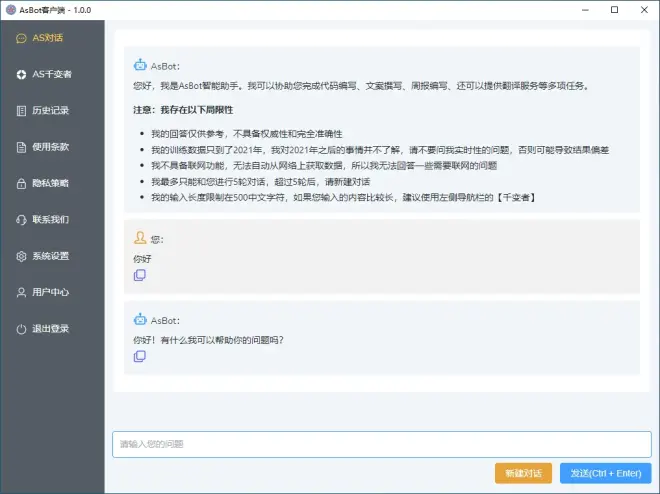Click the AS千变者 plus icon
This screenshot has height=494, width=660.
coord(22,74)
